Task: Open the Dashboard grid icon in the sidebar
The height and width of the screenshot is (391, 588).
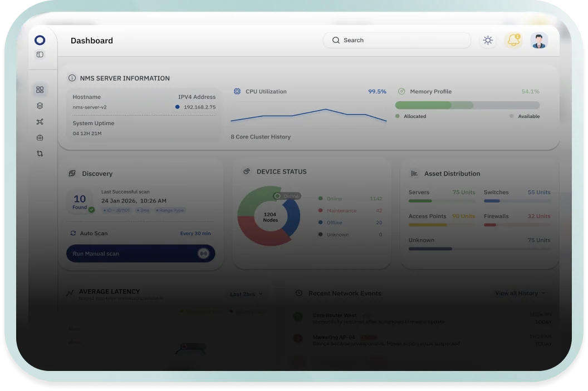Action: pos(40,90)
